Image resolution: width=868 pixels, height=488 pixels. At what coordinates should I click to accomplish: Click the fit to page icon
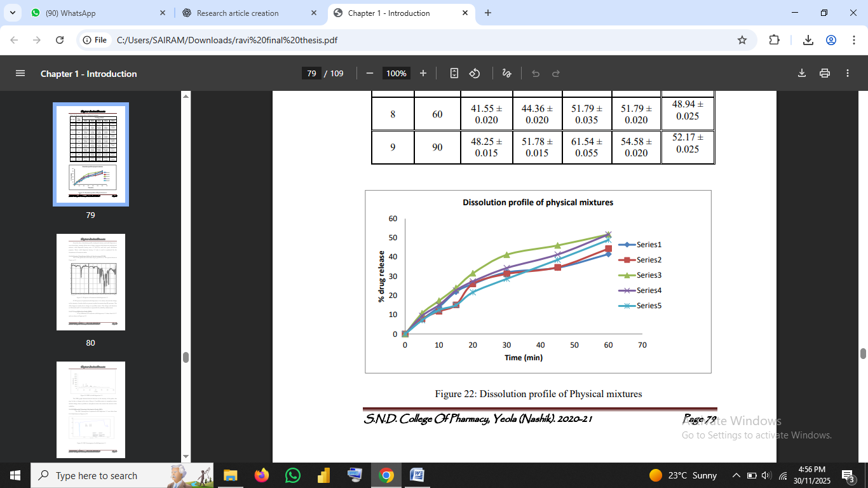point(454,74)
